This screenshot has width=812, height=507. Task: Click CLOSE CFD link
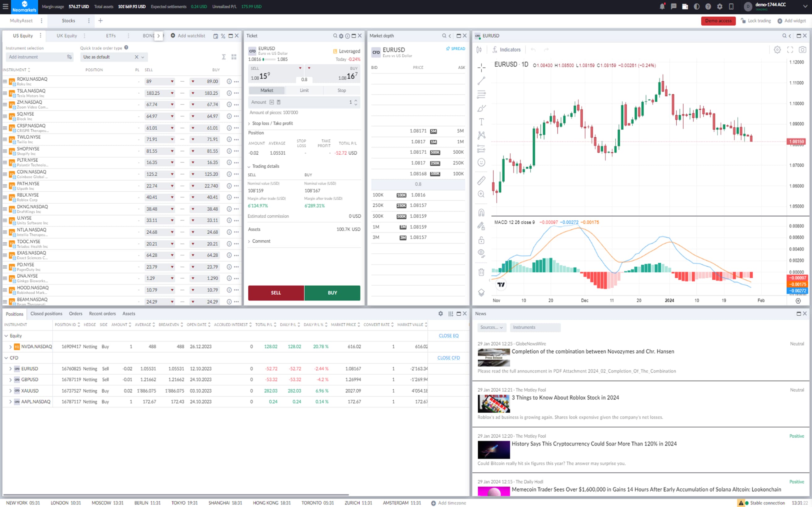[x=448, y=358]
